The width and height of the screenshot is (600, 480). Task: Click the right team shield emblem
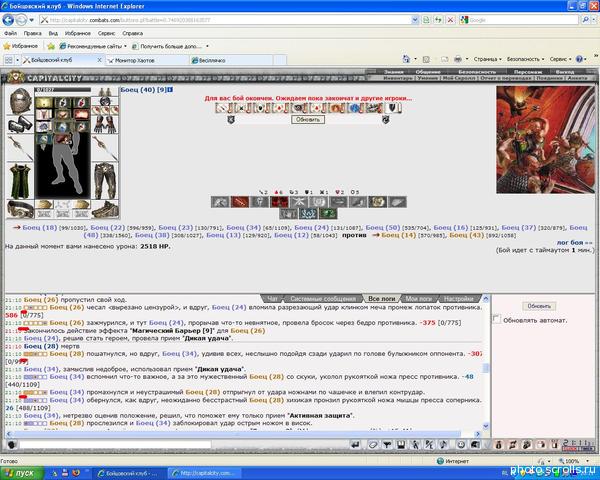385,120
